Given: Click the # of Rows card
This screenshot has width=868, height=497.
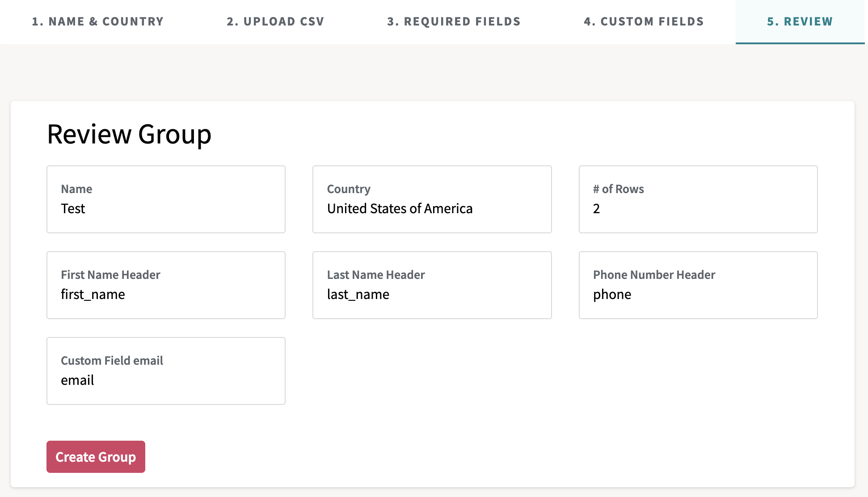Looking at the screenshot, I should (x=698, y=199).
